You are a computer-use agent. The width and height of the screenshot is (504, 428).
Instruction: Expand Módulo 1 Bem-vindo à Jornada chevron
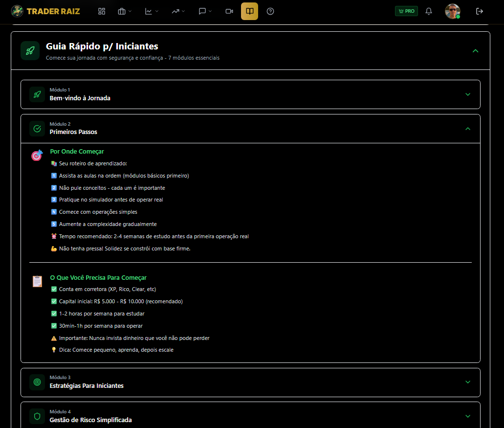tap(468, 94)
